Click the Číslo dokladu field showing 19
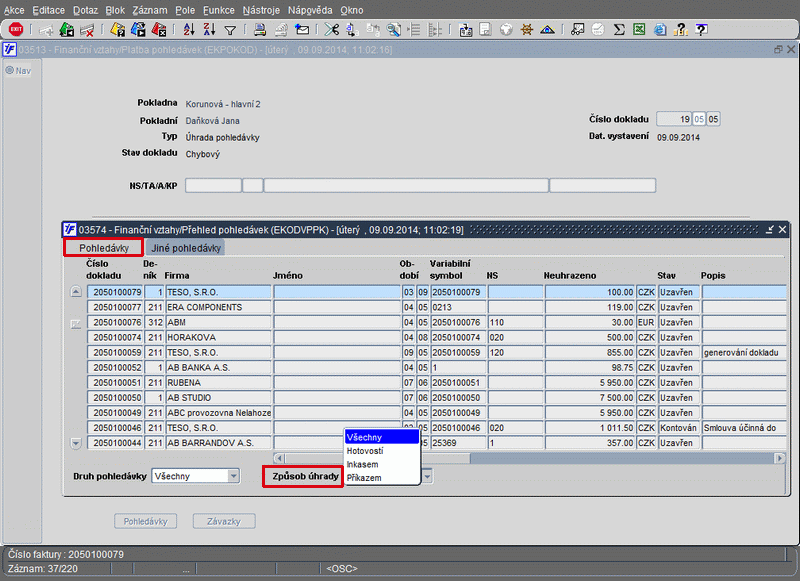Viewport: 800px width, 581px height. (673, 119)
